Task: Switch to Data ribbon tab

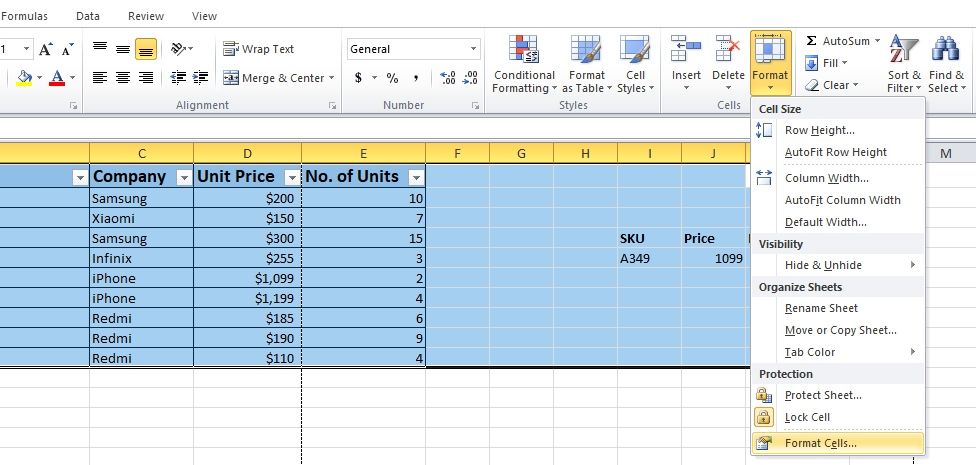Action: click(88, 16)
